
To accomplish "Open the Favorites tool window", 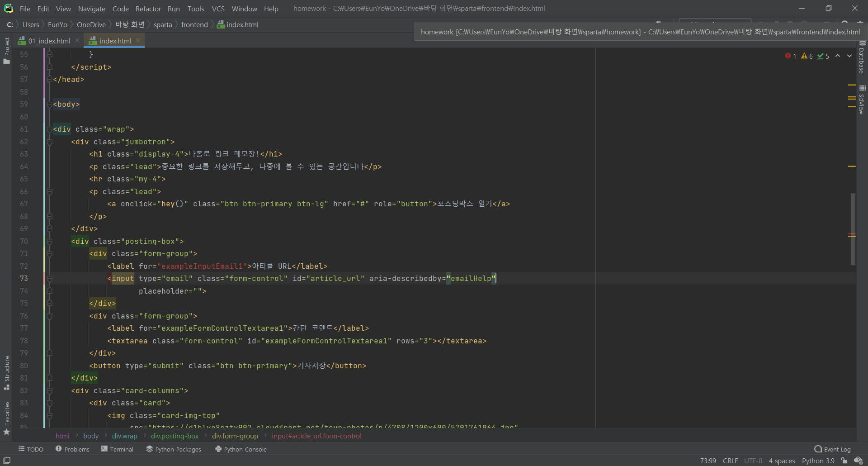I will click(x=7, y=418).
